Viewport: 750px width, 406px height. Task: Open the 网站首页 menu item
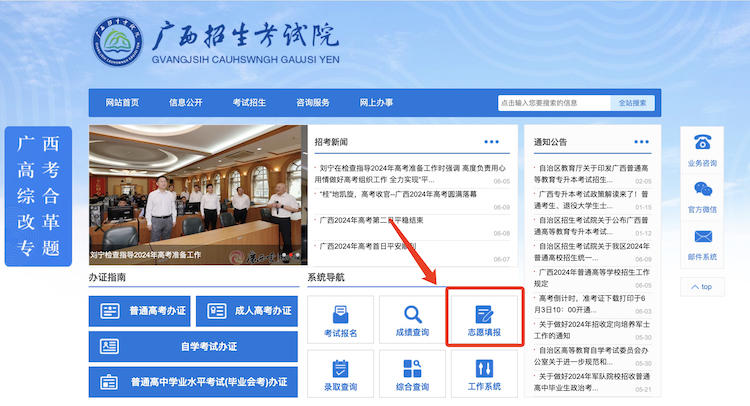[123, 102]
